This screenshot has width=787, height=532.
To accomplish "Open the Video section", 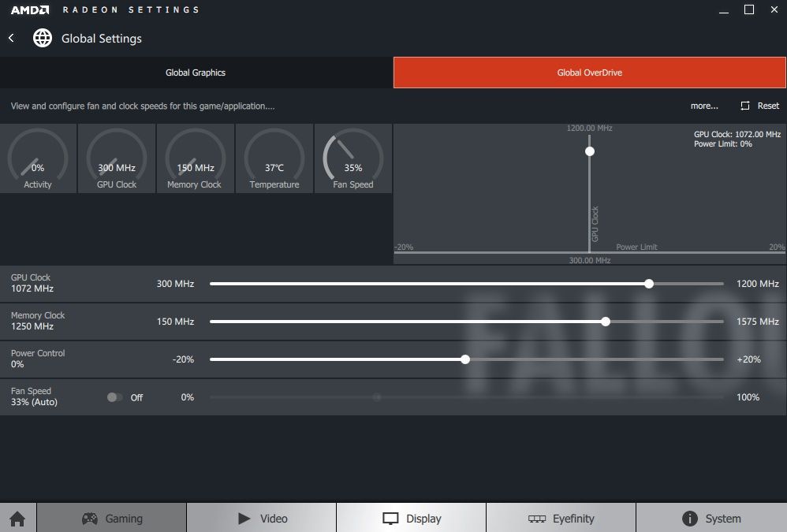I will 262,518.
